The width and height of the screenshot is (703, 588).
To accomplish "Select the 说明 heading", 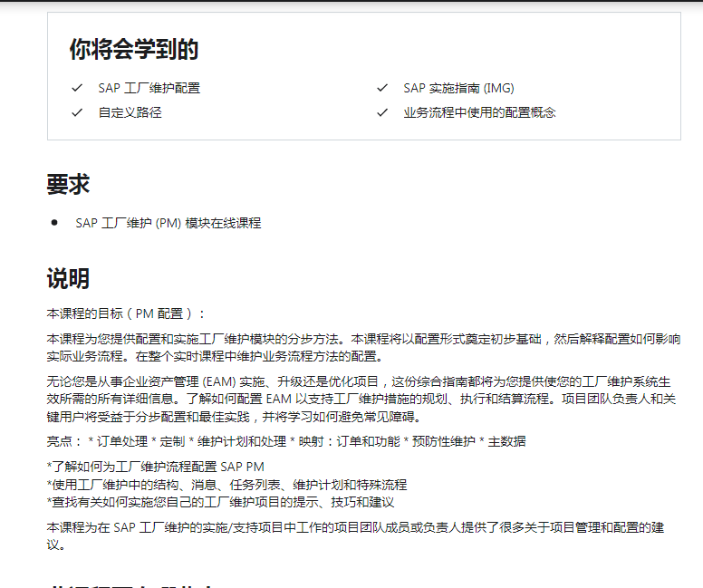I will [68, 278].
